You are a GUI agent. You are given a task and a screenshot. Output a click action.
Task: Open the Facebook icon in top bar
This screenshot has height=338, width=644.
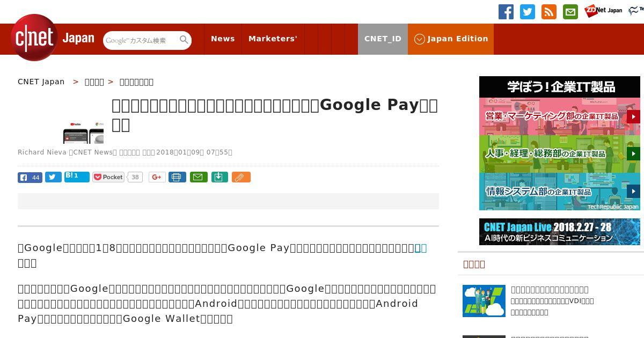pyautogui.click(x=506, y=12)
